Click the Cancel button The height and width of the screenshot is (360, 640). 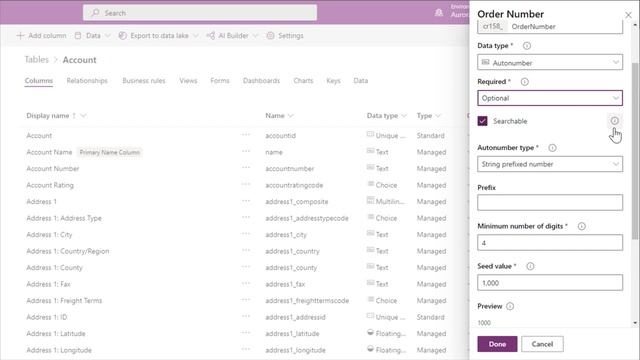542,344
